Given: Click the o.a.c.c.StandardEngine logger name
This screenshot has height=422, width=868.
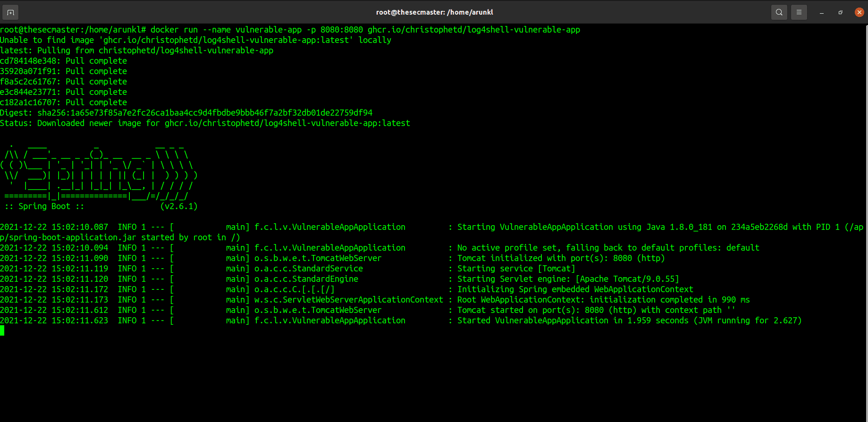Looking at the screenshot, I should (306, 279).
